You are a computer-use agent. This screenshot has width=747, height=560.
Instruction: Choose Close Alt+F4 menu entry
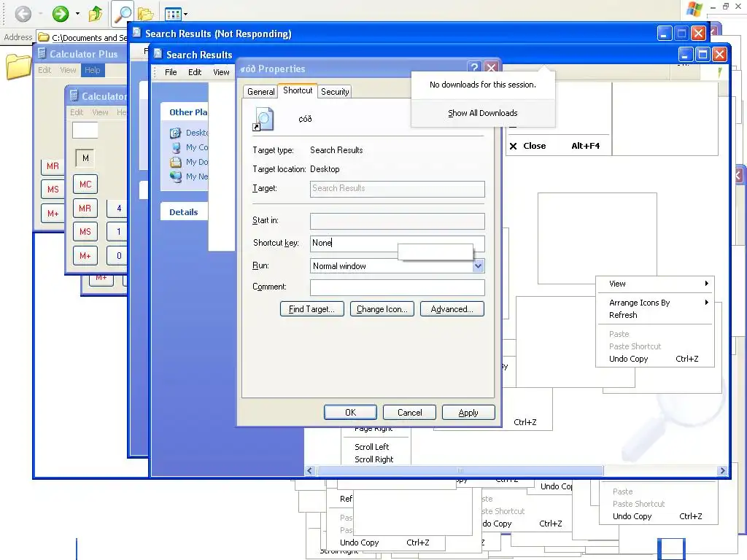(558, 146)
